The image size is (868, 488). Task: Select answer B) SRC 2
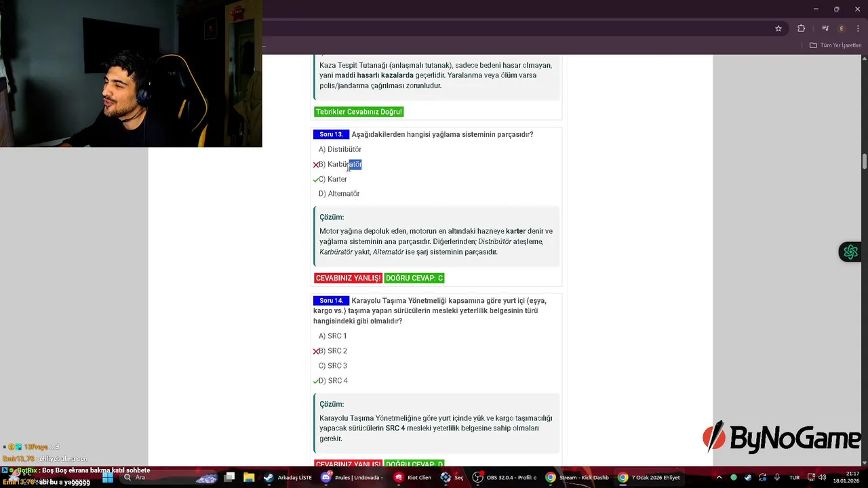332,351
